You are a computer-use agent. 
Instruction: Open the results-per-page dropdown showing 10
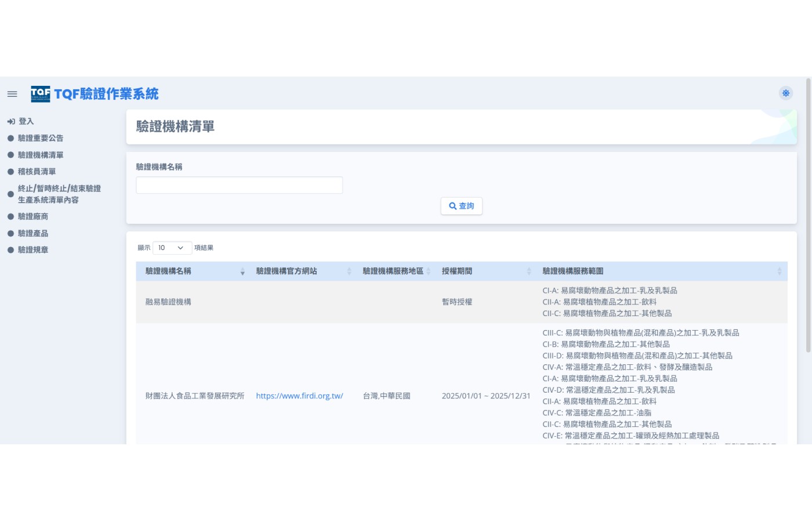172,248
